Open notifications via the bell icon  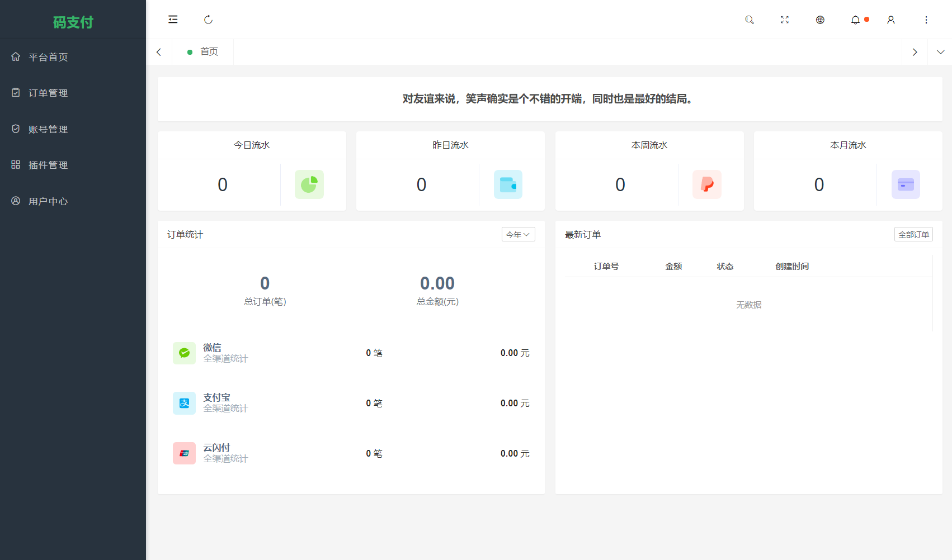pos(855,20)
